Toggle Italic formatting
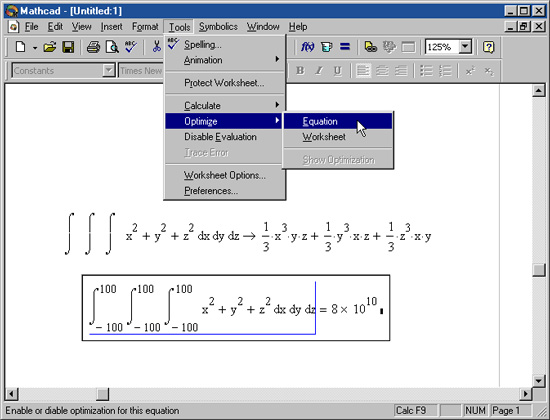 point(318,71)
